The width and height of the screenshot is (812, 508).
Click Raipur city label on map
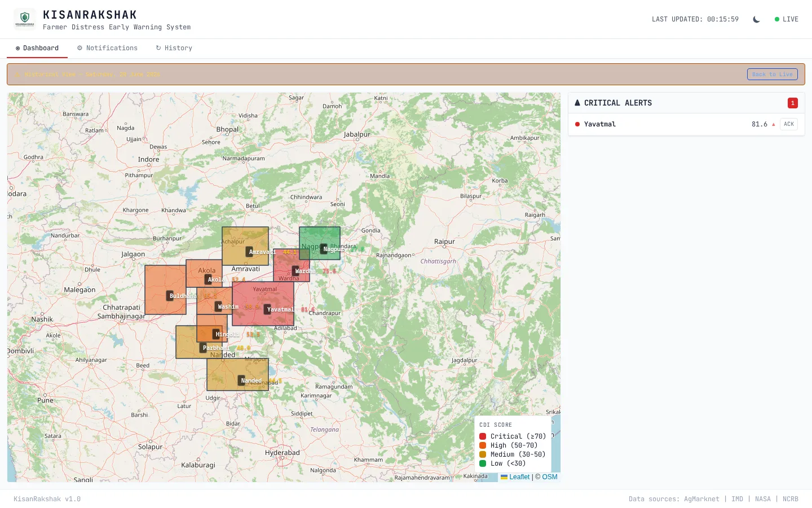coord(444,242)
